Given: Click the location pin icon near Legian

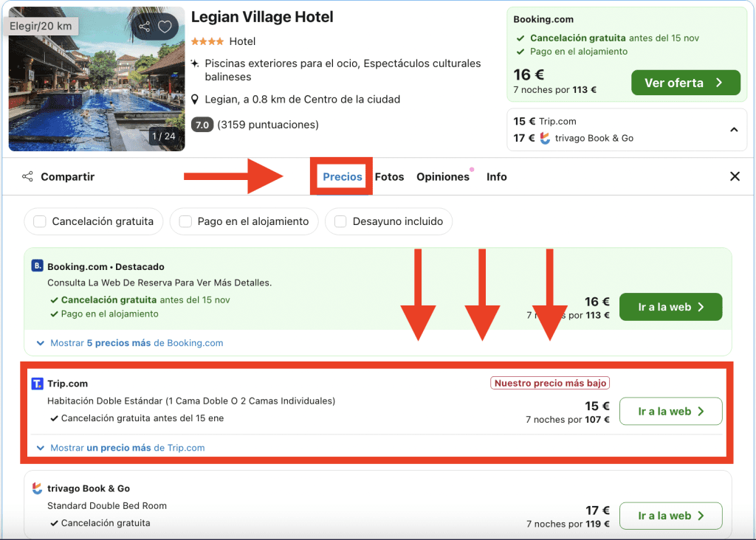Looking at the screenshot, I should click(x=195, y=100).
